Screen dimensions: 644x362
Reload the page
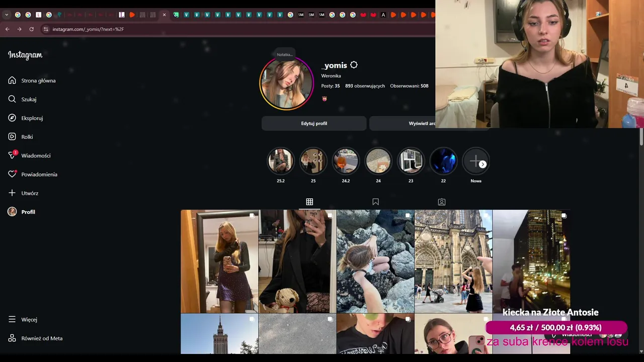tap(32, 29)
